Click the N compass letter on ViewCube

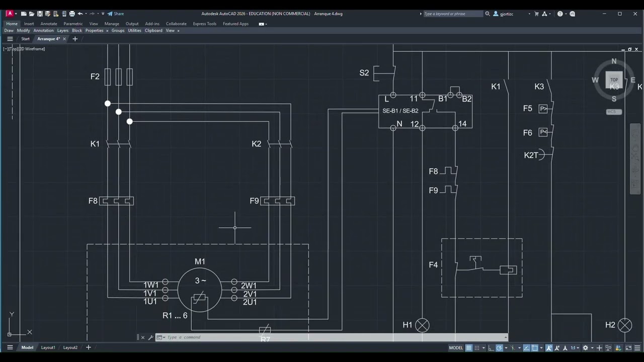click(614, 61)
